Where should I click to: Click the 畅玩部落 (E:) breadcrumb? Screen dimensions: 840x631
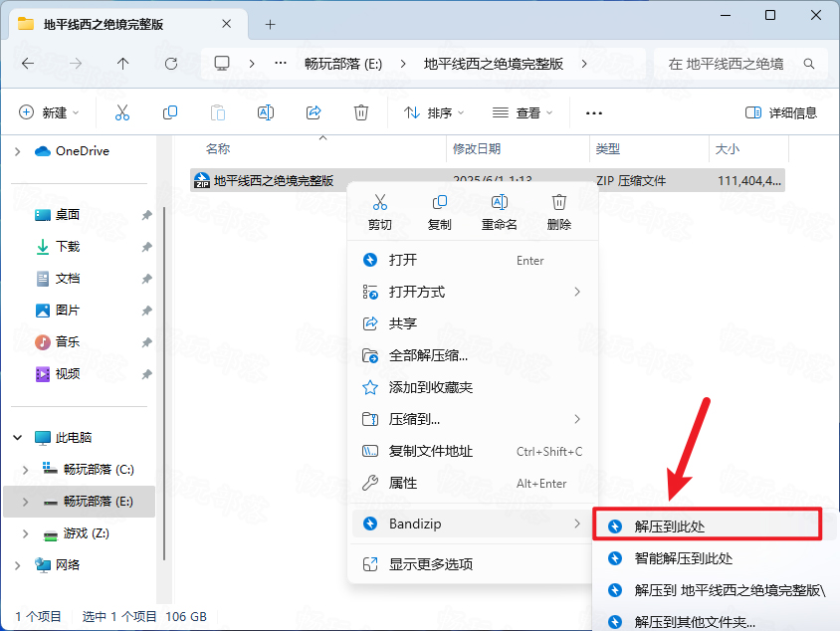342,64
